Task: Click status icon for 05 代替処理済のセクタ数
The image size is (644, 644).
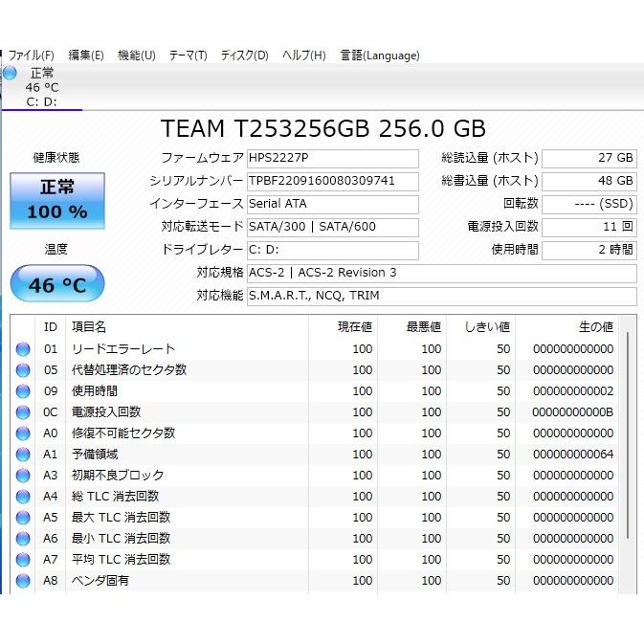Action: pos(23,370)
